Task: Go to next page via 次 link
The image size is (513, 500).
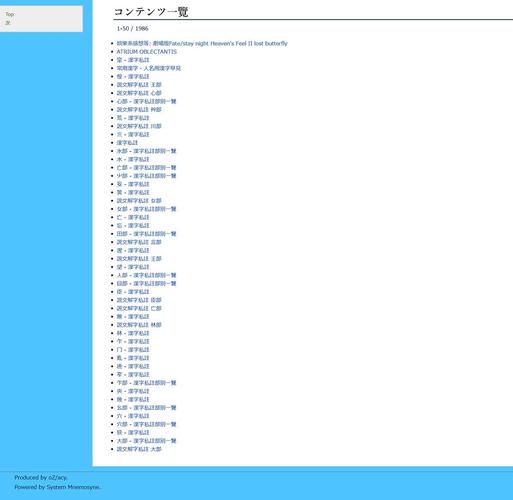Action: pyautogui.click(x=8, y=23)
